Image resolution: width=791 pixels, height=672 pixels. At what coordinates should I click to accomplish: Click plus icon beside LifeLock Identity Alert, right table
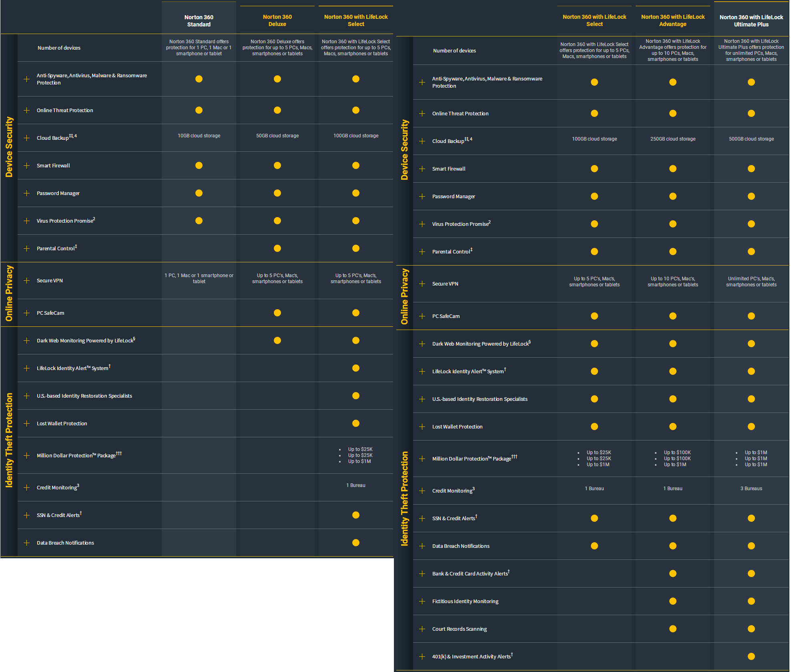422,371
